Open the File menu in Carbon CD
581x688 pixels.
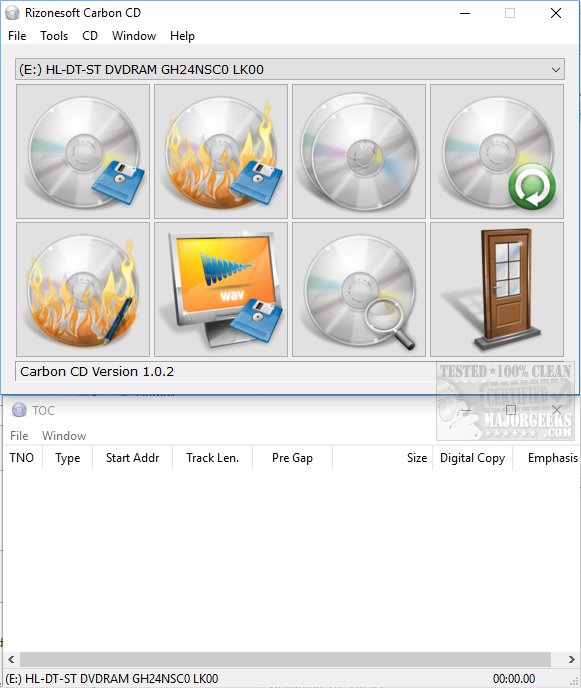tap(17, 36)
